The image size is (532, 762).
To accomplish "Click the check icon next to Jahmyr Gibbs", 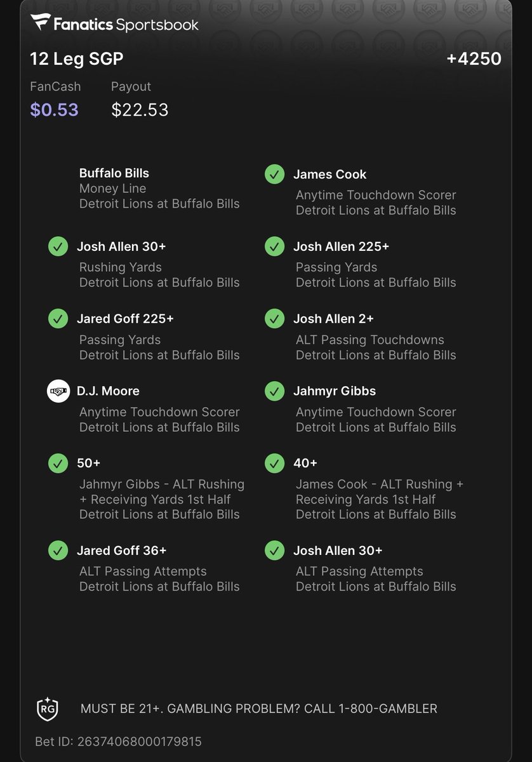I will coord(274,391).
